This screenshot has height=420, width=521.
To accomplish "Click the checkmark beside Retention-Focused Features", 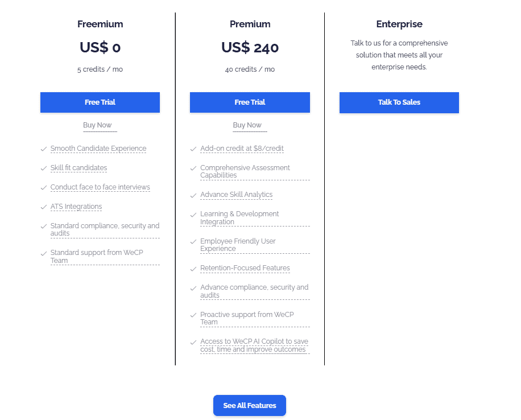I will coord(193,268).
